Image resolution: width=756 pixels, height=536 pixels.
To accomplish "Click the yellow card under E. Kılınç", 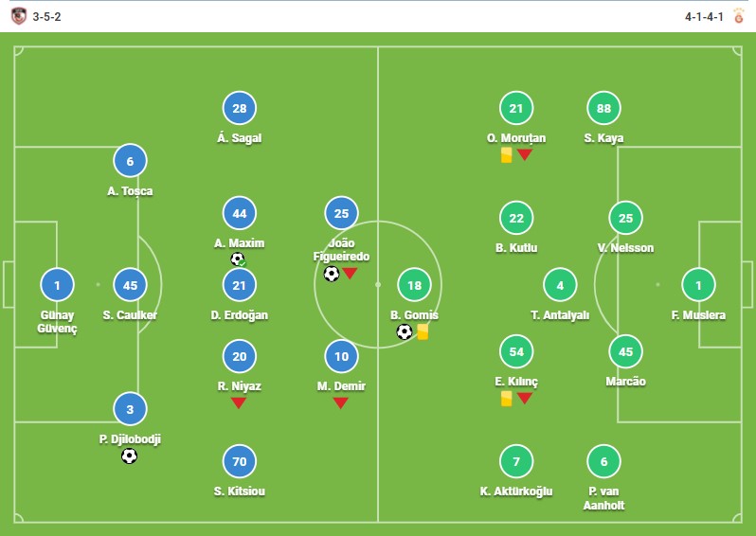I will pyautogui.click(x=506, y=399).
